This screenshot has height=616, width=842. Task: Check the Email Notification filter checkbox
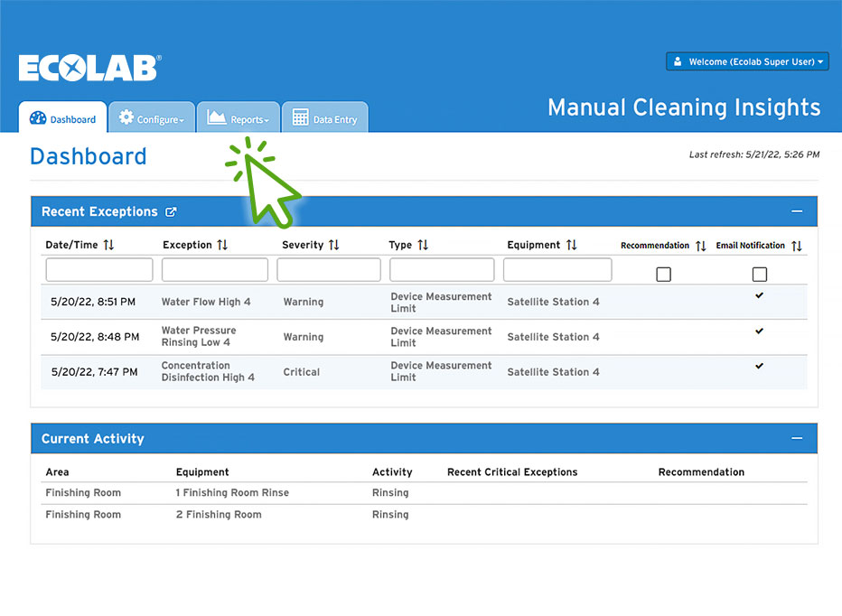coord(759,274)
